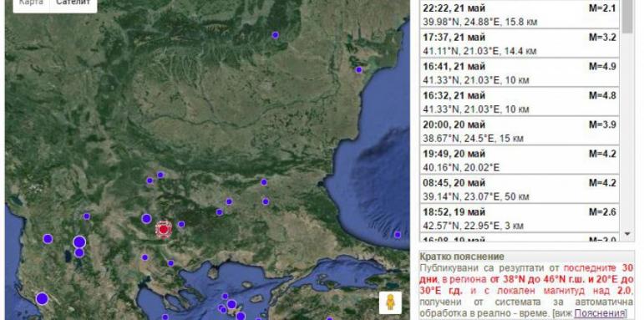Click the largest purple marker above the lake

(79, 242)
